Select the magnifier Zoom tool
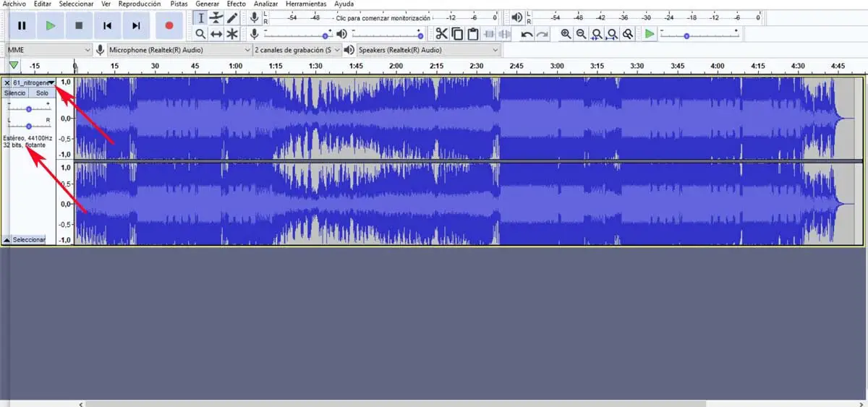 click(201, 34)
